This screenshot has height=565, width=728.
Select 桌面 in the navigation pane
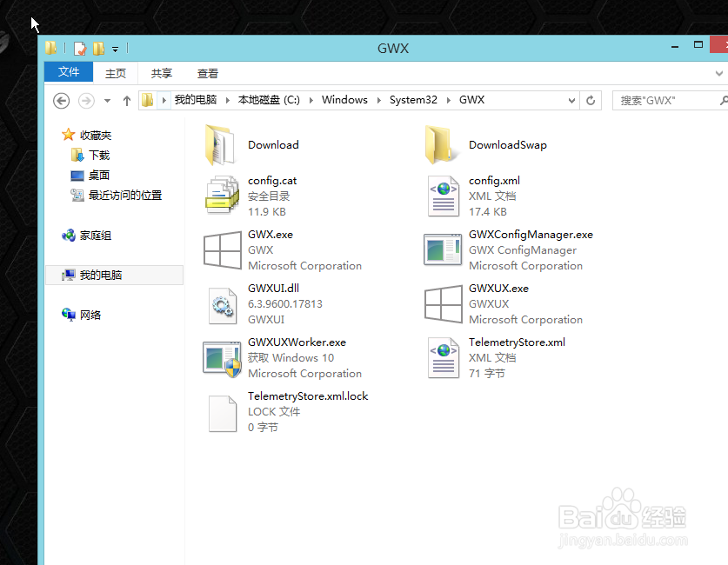pos(97,175)
